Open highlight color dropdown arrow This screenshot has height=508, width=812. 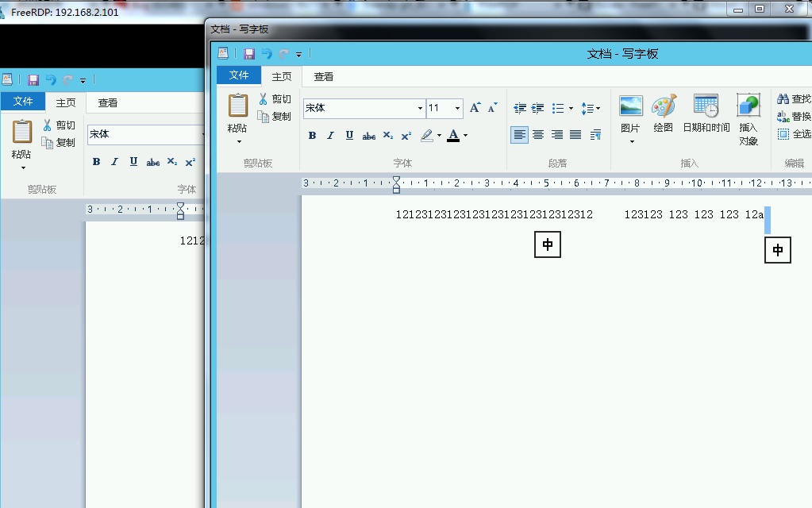click(439, 136)
